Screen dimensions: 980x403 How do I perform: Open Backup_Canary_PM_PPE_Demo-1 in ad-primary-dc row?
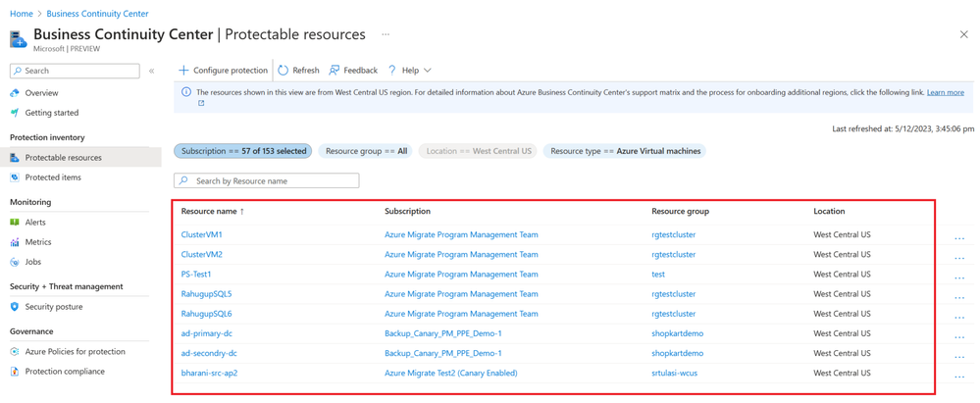click(443, 333)
